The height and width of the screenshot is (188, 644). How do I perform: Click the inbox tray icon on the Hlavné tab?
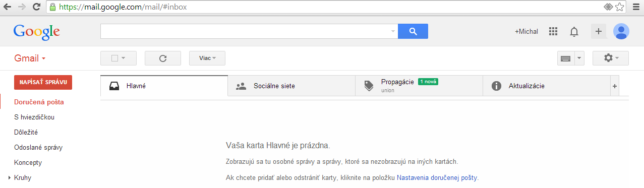pos(114,86)
